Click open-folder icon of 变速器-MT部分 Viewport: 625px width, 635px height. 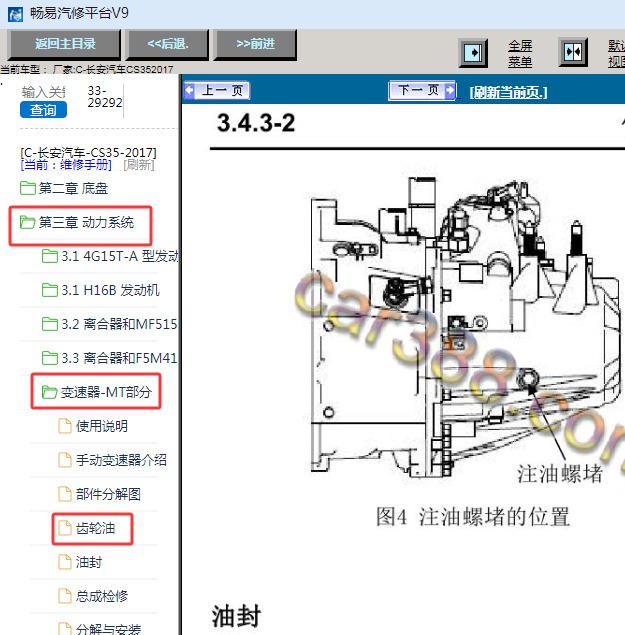point(50,392)
